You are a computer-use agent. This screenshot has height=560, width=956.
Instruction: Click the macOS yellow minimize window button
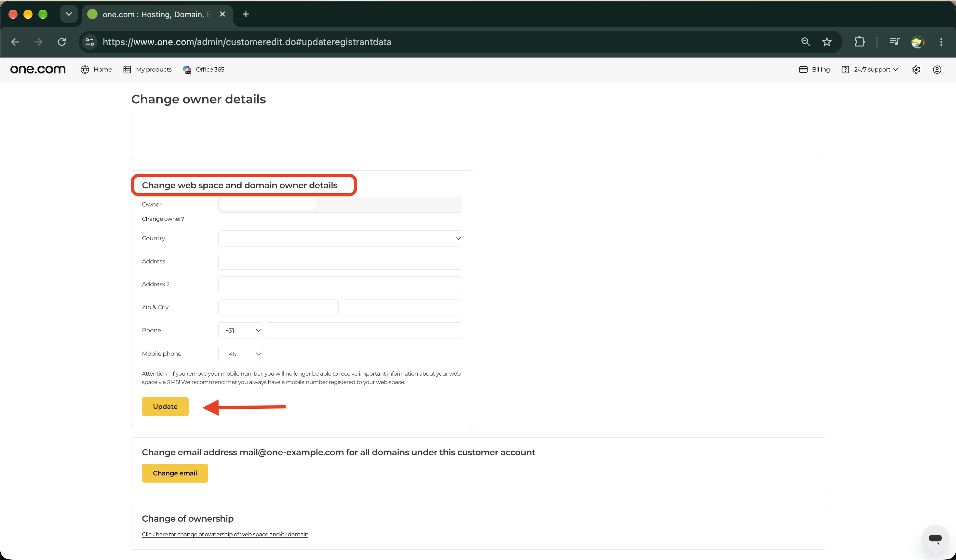(28, 14)
